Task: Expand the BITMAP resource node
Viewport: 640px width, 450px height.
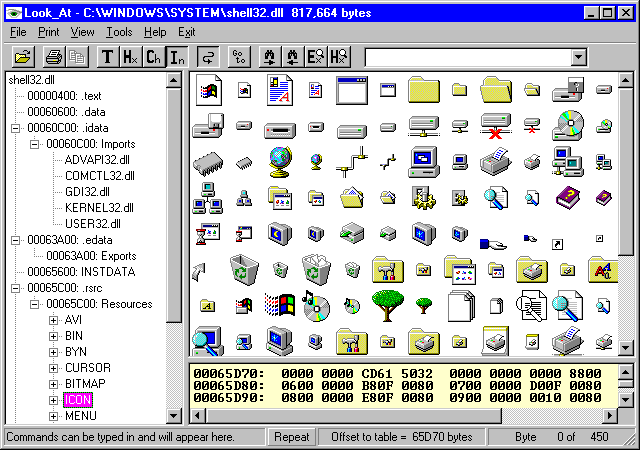Action: click(53, 384)
